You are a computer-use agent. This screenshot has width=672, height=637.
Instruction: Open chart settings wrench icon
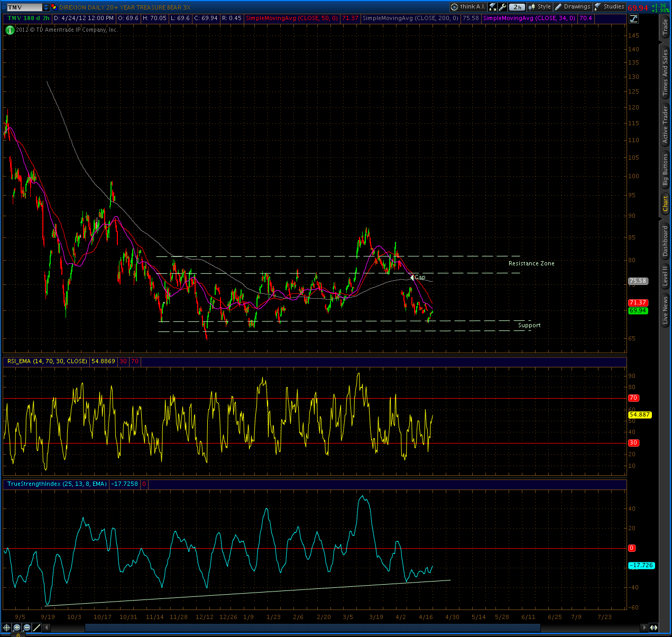(x=503, y=7)
